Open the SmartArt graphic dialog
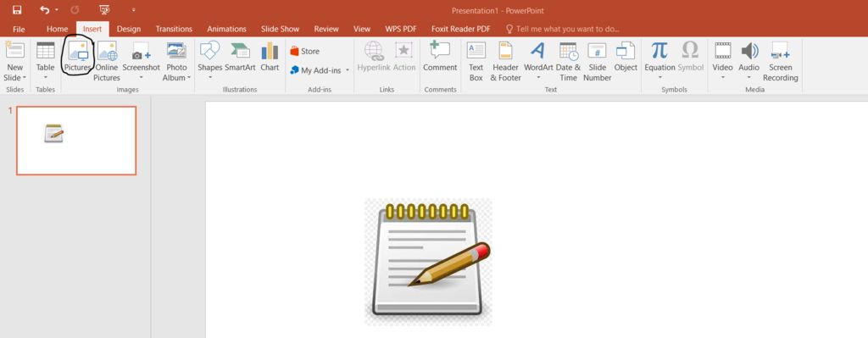 pos(240,57)
